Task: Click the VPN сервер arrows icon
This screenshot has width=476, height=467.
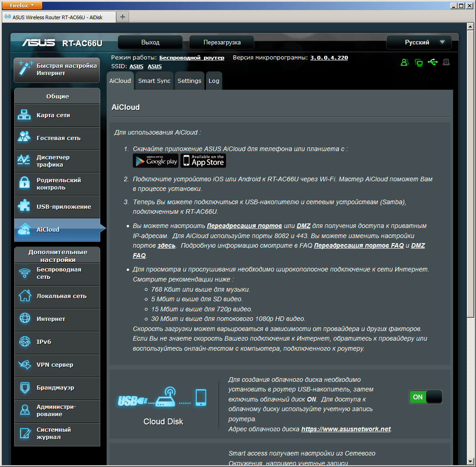Action: pos(25,364)
